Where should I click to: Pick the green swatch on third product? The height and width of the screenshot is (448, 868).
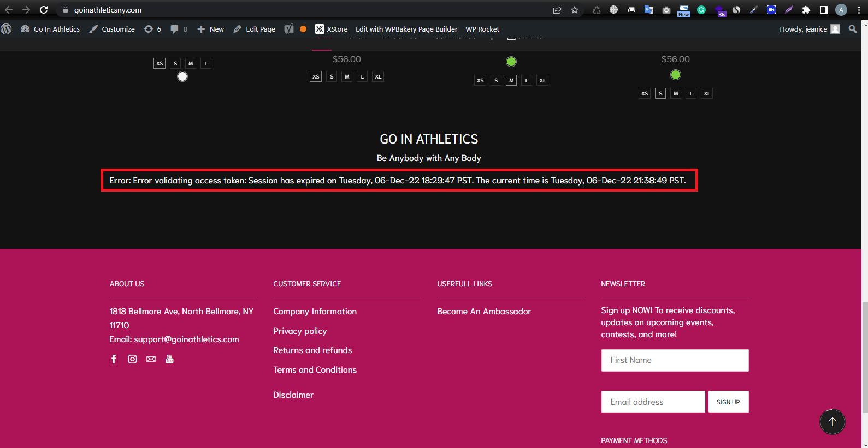[x=511, y=62]
